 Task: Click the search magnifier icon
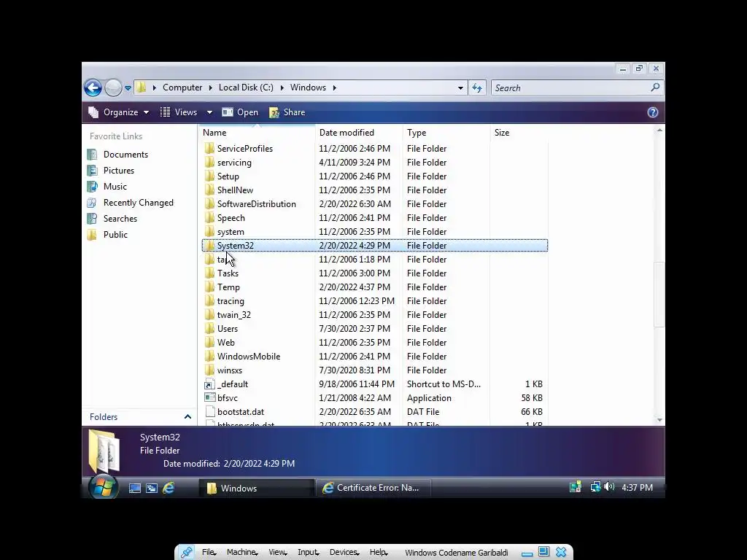click(x=655, y=87)
